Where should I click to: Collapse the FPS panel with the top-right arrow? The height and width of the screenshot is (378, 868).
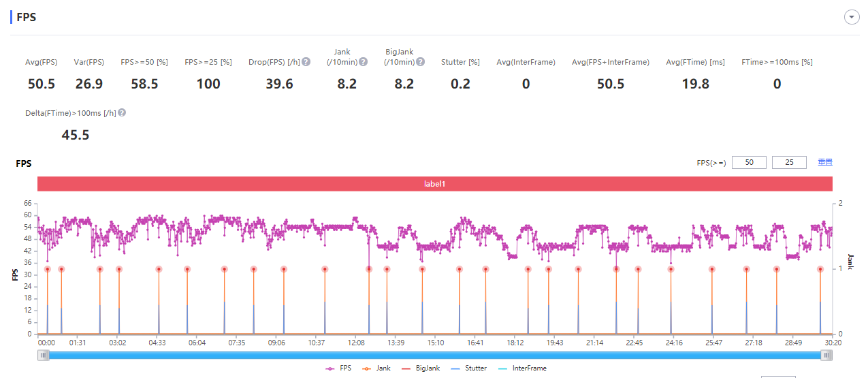coord(852,18)
